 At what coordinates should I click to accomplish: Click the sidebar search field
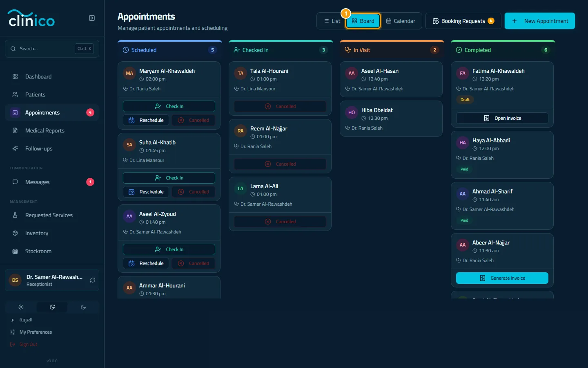click(x=52, y=49)
